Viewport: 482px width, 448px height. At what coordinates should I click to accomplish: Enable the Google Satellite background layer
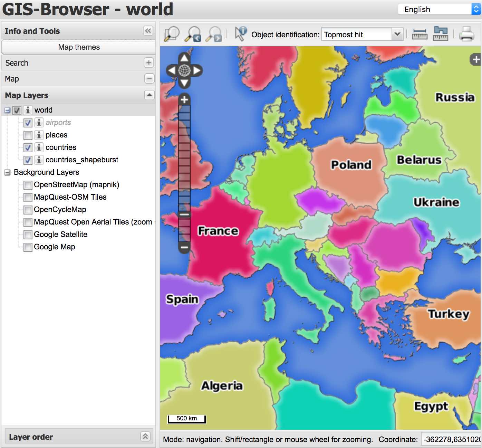pyautogui.click(x=28, y=235)
